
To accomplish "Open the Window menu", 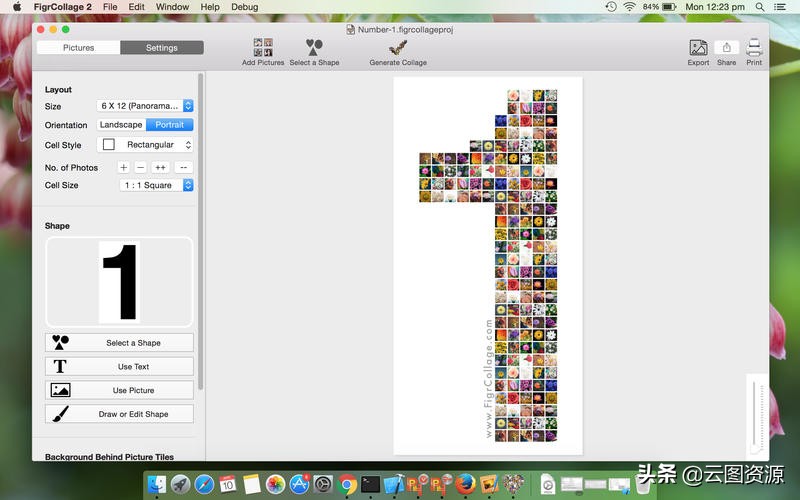I will (x=172, y=7).
